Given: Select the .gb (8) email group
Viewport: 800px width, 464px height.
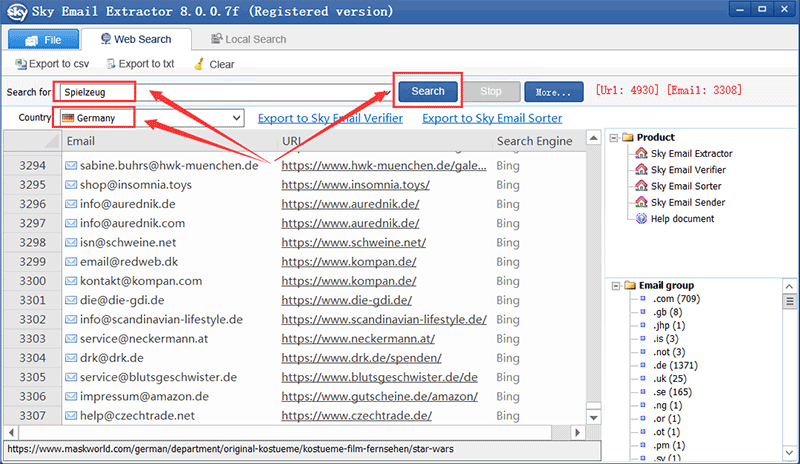Looking at the screenshot, I should click(x=667, y=312).
